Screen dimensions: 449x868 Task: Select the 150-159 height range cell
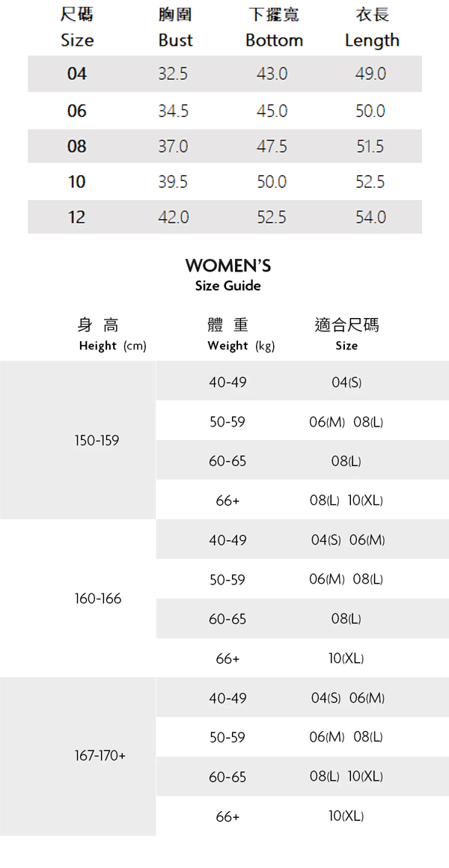tap(97, 440)
